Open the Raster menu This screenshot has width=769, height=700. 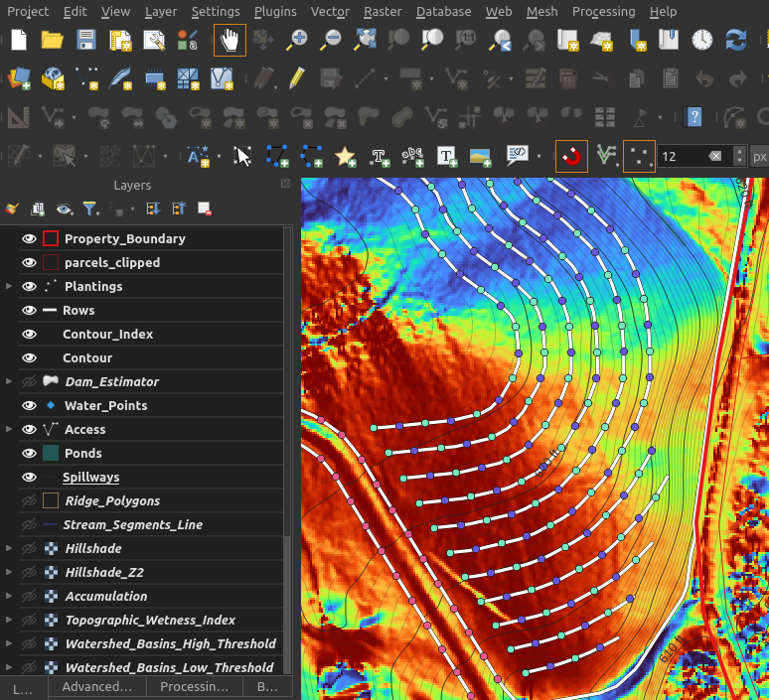(x=382, y=11)
